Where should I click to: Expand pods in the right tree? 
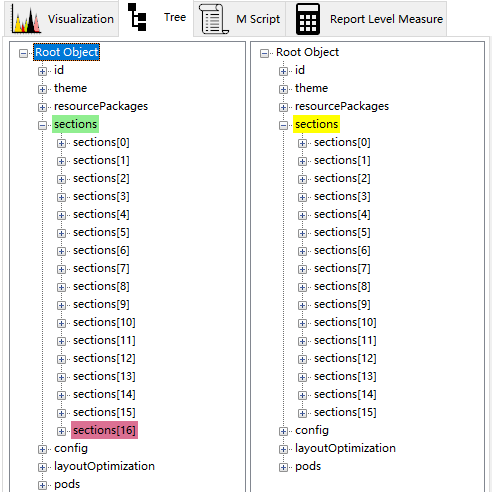click(x=283, y=467)
